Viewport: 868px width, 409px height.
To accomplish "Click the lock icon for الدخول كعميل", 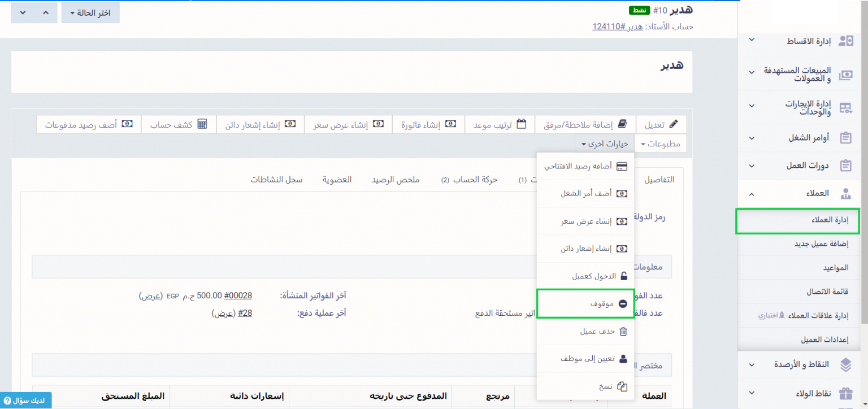I will click(623, 276).
